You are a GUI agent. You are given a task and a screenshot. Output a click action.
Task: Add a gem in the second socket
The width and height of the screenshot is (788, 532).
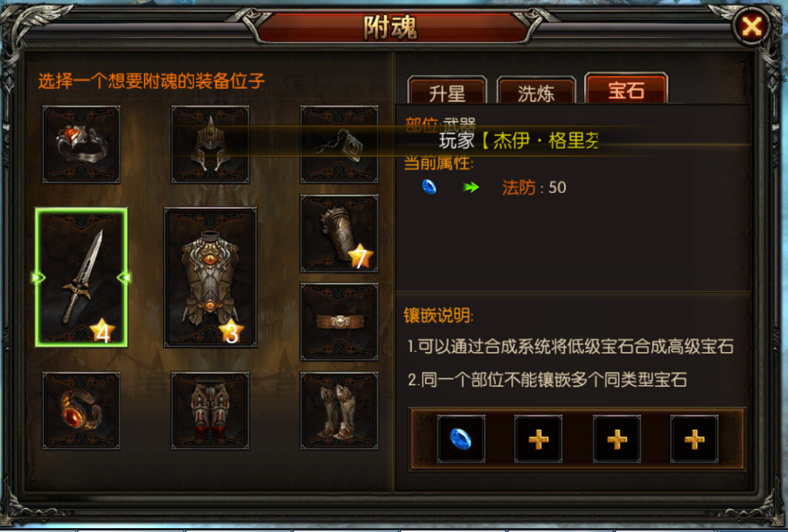click(538, 439)
